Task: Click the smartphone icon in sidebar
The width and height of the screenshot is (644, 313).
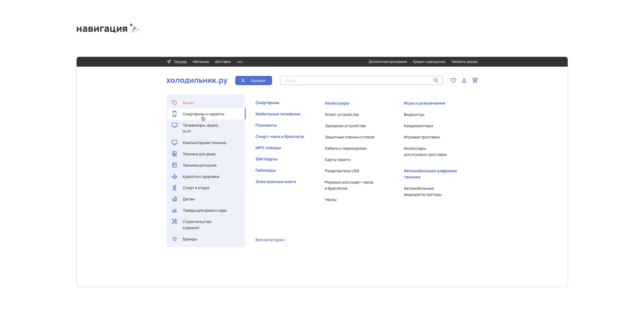Action: click(x=175, y=114)
